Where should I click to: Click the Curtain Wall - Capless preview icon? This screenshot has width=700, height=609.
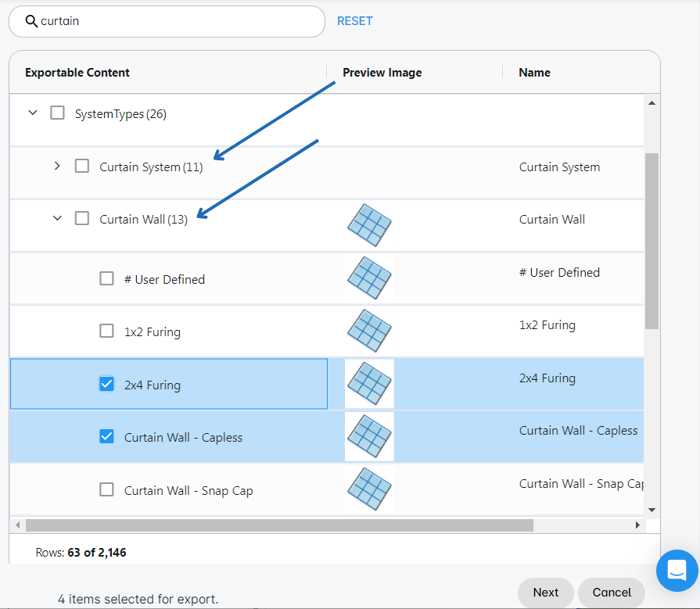369,436
